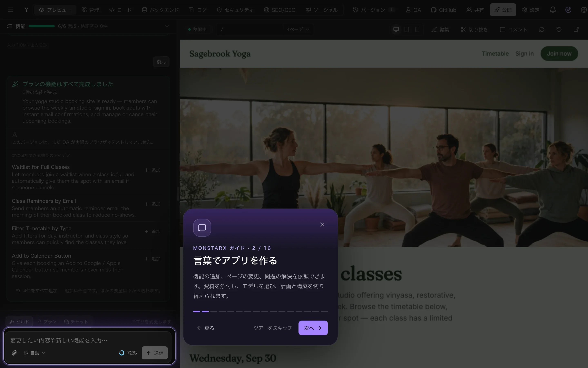The image size is (588, 368).
Task: Click the globe language icon
Action: 584,10
